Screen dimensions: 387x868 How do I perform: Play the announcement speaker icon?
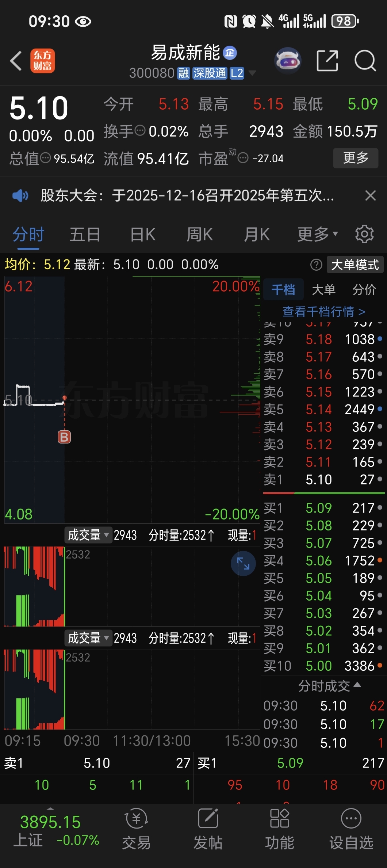tap(20, 196)
